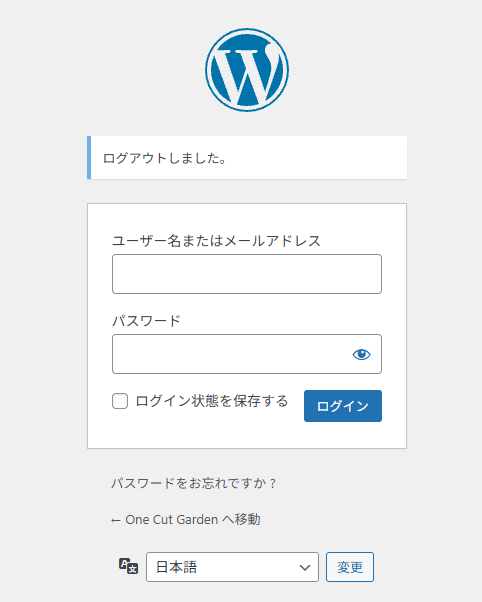The height and width of the screenshot is (602, 482).
Task: Open the 日本語 language dropdown
Action: 232,567
